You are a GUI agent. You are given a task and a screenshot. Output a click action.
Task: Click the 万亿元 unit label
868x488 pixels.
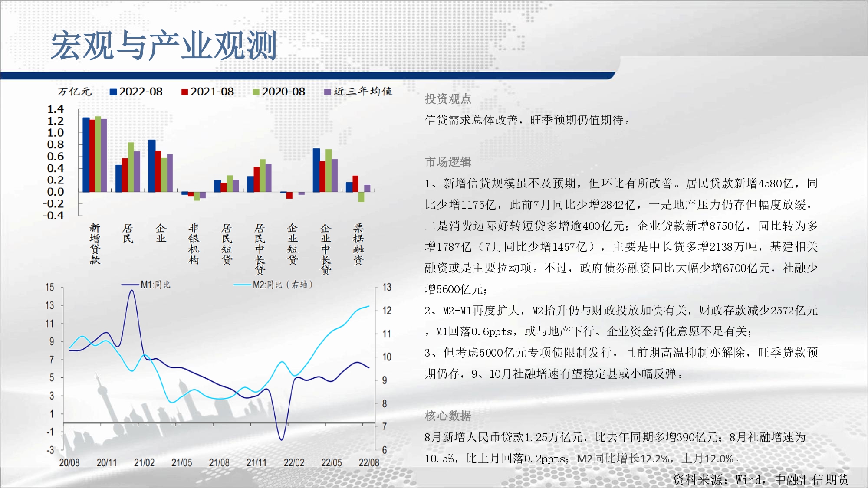click(x=74, y=92)
